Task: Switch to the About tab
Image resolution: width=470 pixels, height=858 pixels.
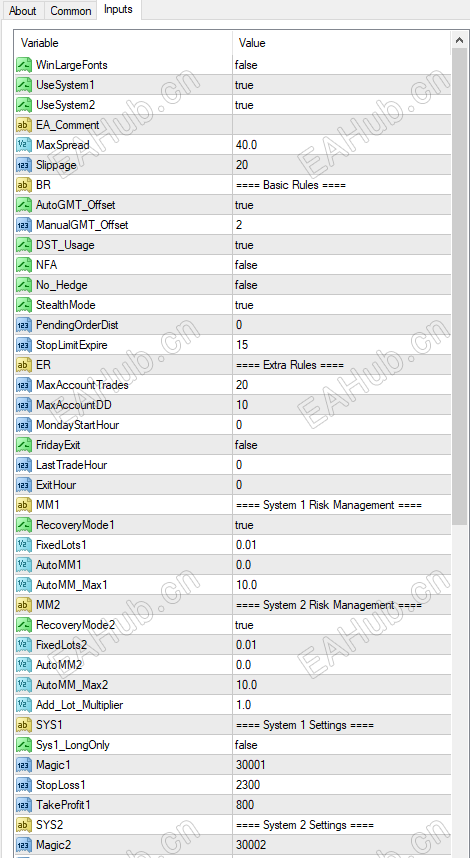Action: tap(22, 10)
